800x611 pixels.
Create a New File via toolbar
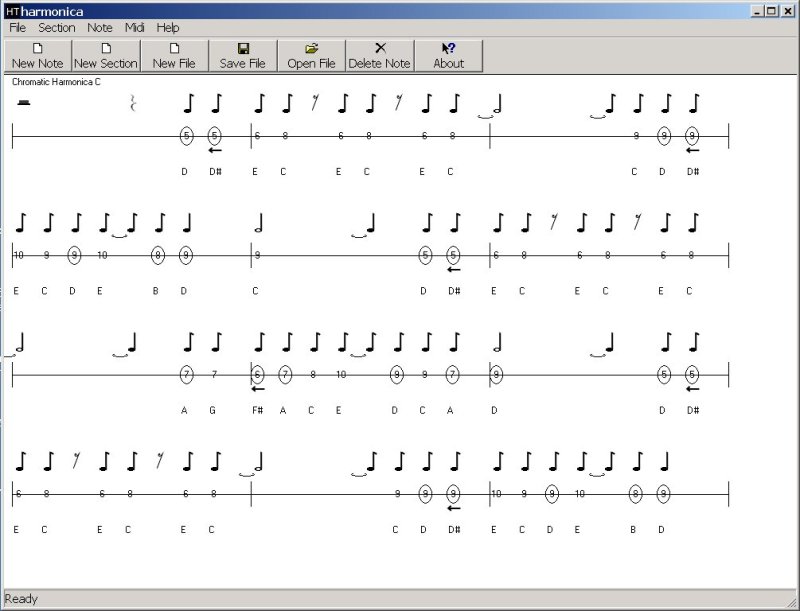(174, 56)
